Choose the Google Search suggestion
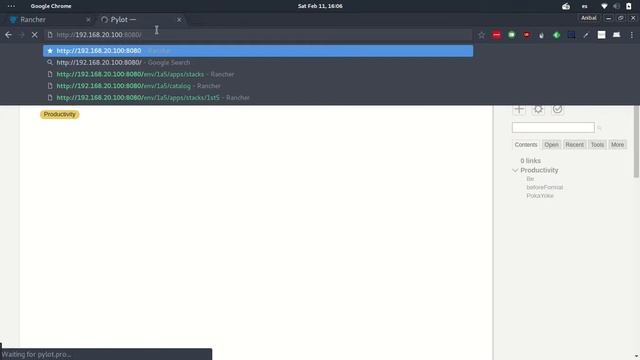The width and height of the screenshot is (640, 360). (x=258, y=62)
